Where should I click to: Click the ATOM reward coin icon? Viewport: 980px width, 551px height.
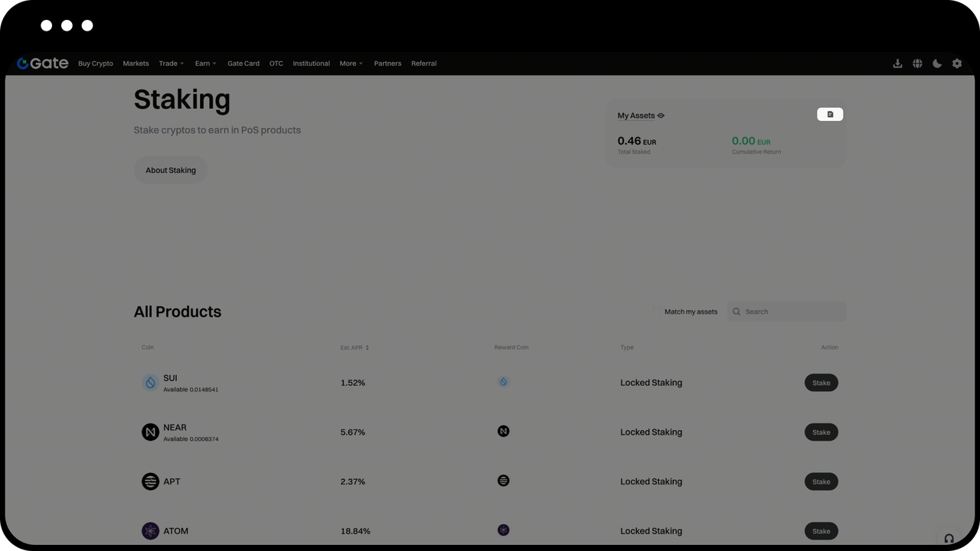click(x=503, y=530)
